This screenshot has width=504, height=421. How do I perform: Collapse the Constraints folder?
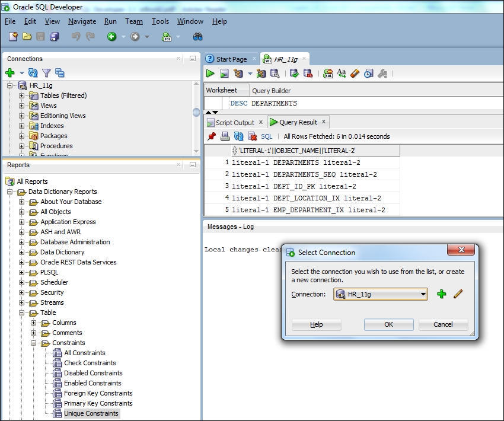(33, 343)
